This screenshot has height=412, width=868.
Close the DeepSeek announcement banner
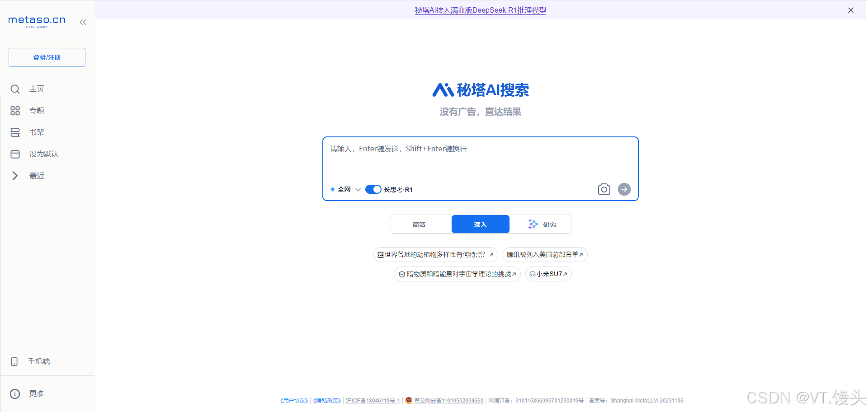[x=851, y=10]
